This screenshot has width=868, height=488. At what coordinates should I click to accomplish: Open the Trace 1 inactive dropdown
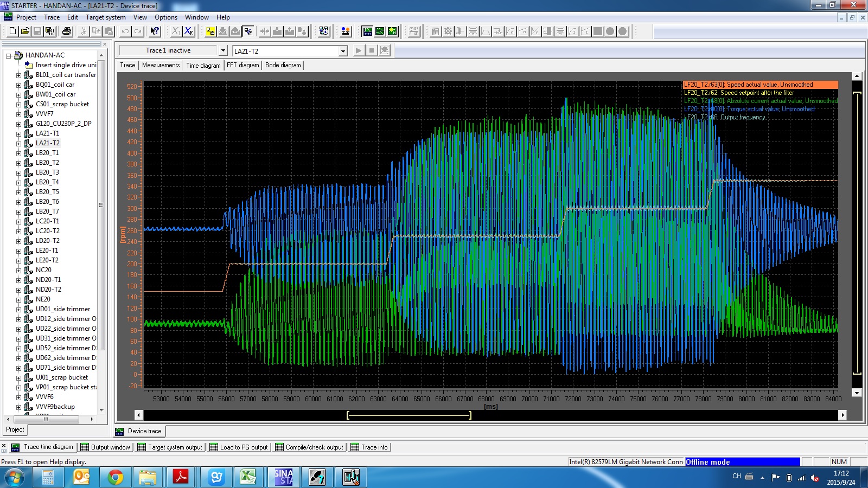point(222,50)
